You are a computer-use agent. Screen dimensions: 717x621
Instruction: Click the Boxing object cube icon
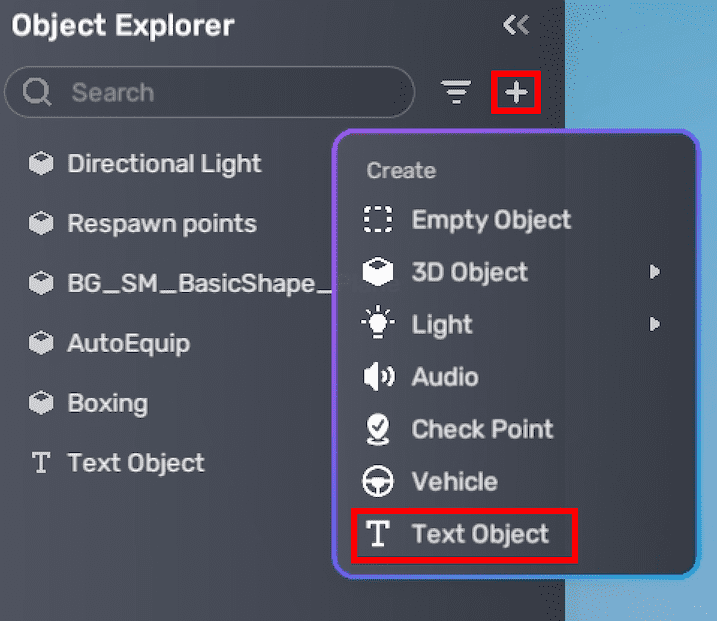click(41, 404)
